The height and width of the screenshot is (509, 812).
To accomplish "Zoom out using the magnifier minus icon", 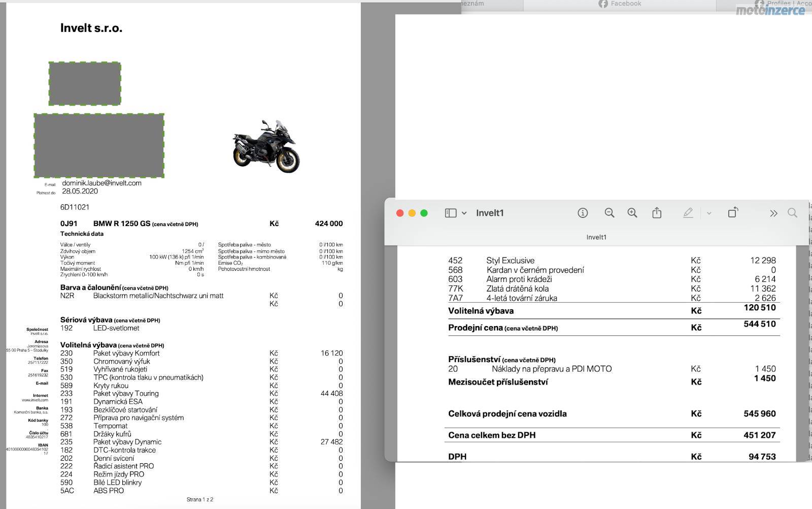I will click(610, 213).
